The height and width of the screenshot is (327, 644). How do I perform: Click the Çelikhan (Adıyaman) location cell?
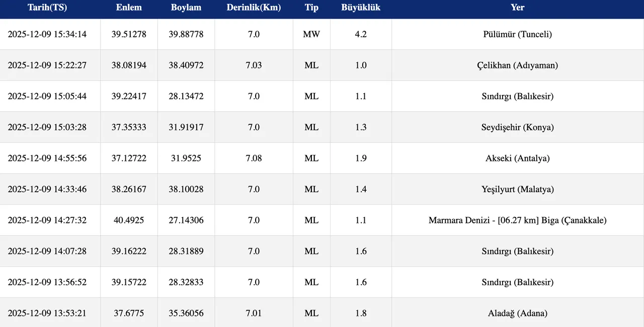(x=517, y=65)
